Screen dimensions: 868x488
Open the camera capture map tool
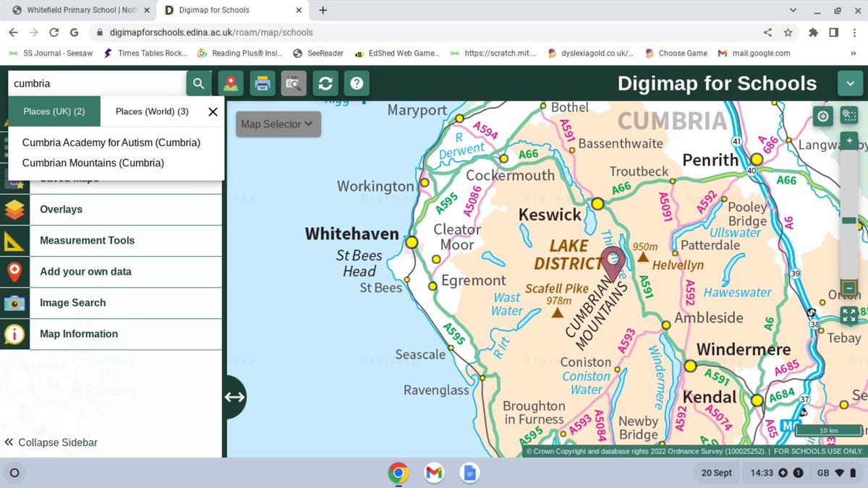[294, 83]
